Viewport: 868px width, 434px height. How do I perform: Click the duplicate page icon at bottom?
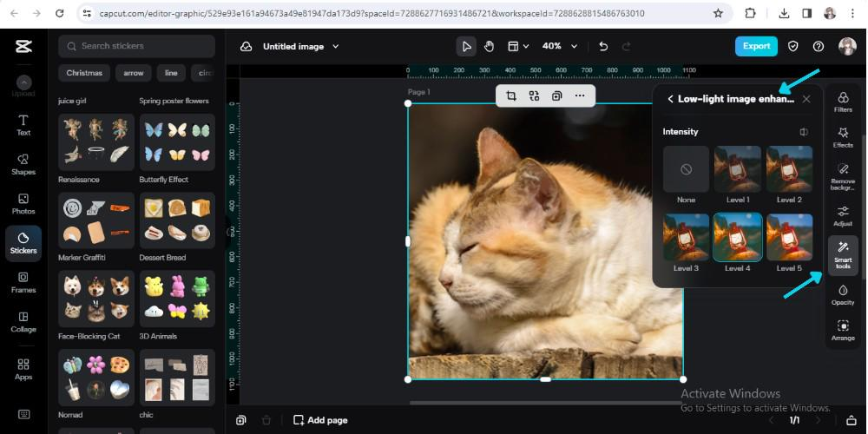pyautogui.click(x=240, y=420)
